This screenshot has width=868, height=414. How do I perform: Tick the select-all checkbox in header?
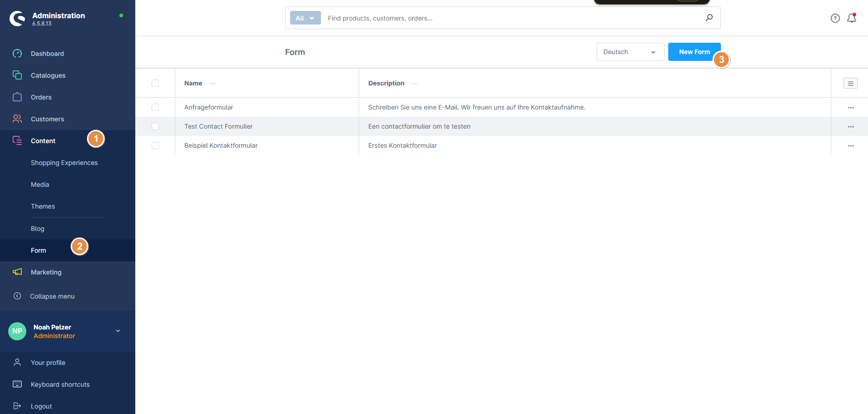coord(155,83)
